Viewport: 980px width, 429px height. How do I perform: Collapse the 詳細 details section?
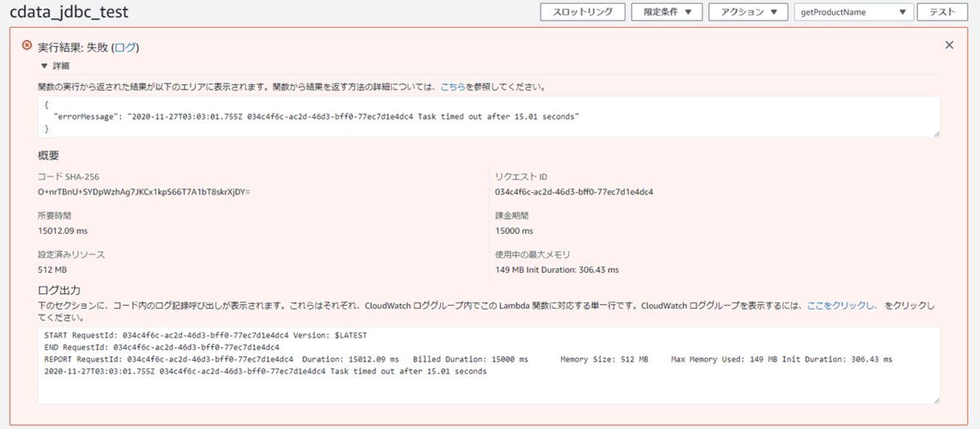55,65
